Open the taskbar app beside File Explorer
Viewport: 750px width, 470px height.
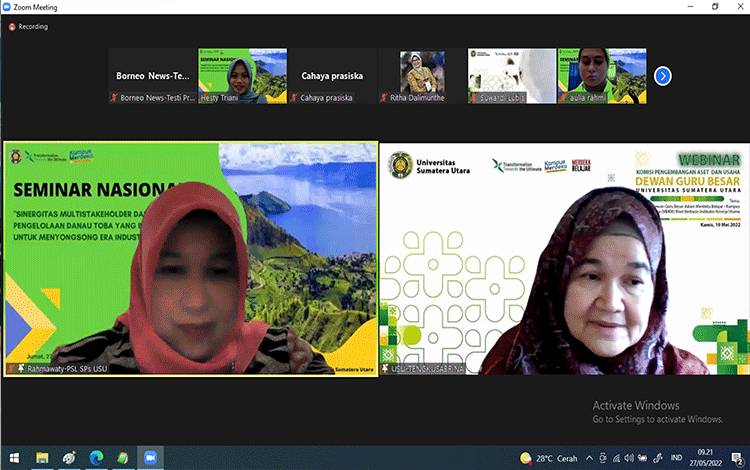tap(69, 458)
